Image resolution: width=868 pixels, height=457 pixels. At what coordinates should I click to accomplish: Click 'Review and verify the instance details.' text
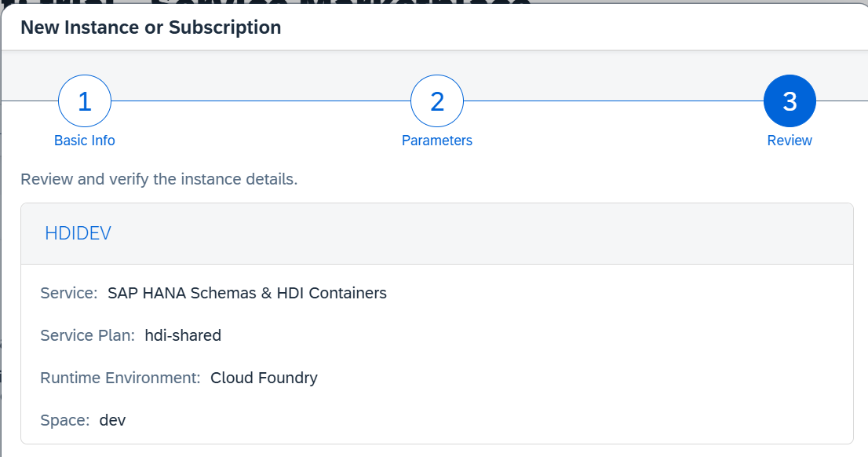(x=159, y=180)
